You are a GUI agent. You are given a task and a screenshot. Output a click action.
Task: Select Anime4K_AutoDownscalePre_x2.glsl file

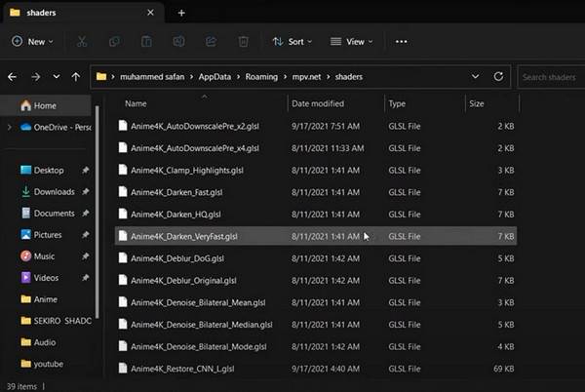click(x=316, y=126)
